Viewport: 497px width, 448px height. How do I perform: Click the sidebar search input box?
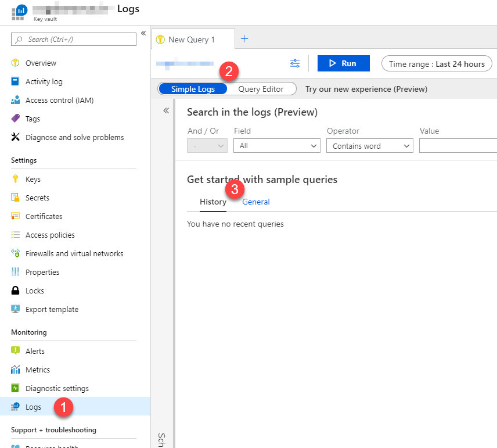[x=74, y=40]
